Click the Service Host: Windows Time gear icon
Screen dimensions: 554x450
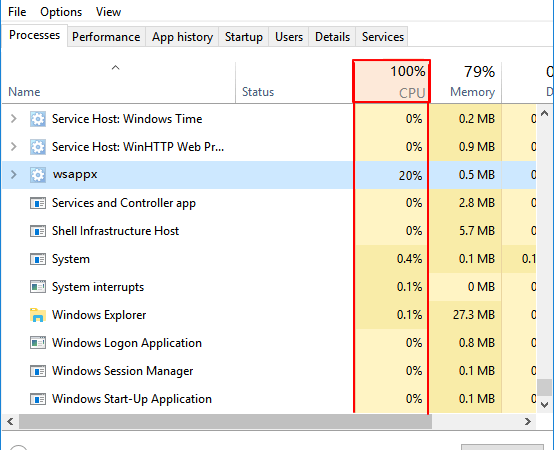click(38, 119)
